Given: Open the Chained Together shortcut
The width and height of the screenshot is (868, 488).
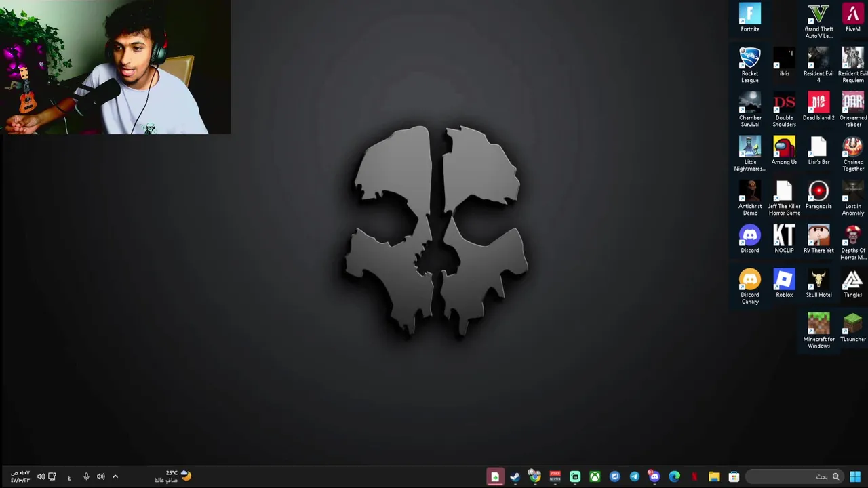Looking at the screenshot, I should (853, 154).
